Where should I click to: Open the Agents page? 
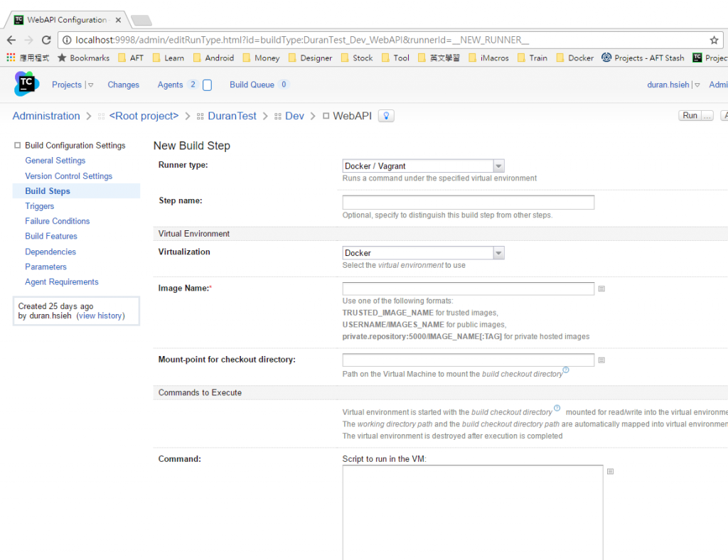pyautogui.click(x=170, y=85)
